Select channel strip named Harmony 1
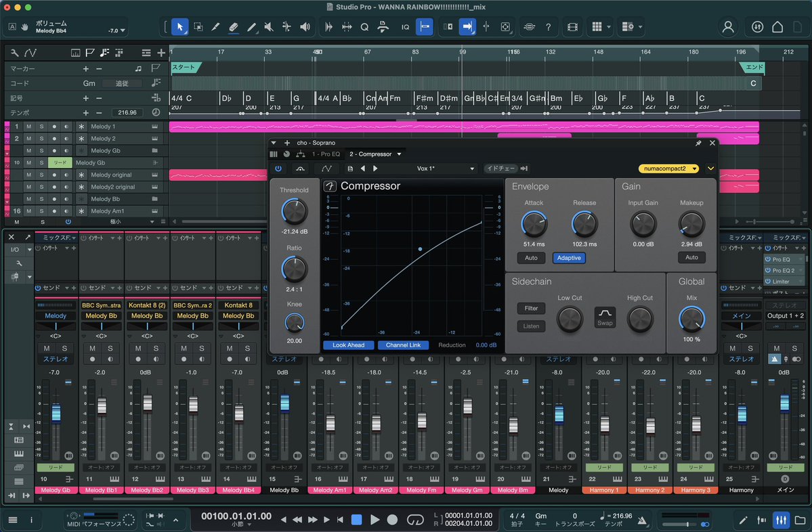This screenshot has height=532, width=812. 604,490
